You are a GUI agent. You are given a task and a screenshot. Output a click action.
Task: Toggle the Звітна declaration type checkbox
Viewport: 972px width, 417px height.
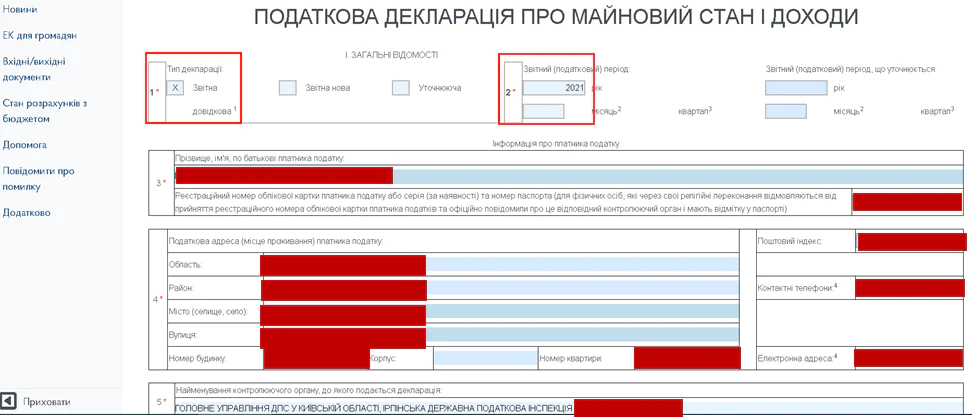click(175, 88)
